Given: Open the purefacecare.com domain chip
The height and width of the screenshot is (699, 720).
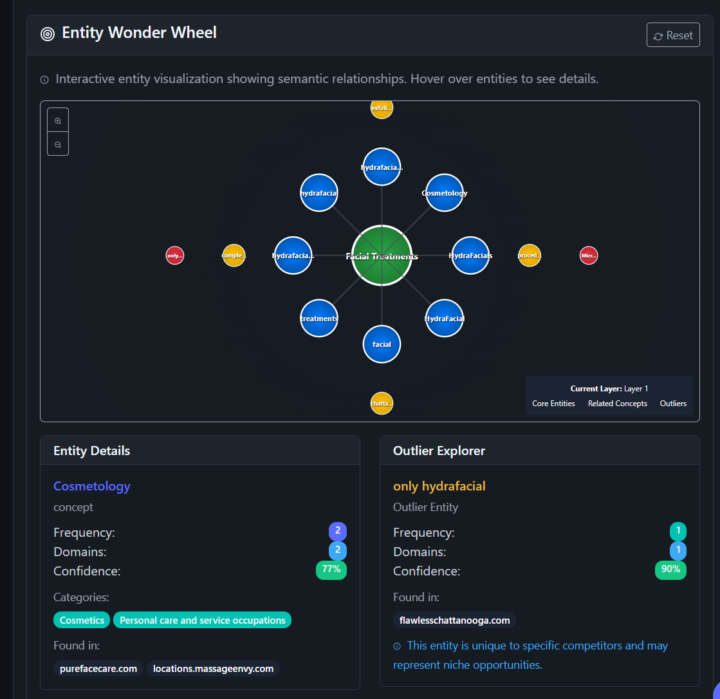Looking at the screenshot, I should tap(98, 668).
